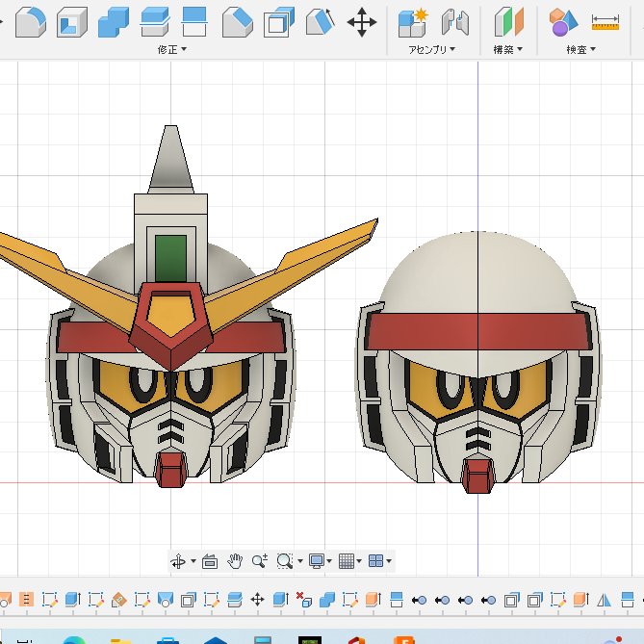Expand the Viewports dropdown arrow
644x644 pixels.
pos(389,561)
